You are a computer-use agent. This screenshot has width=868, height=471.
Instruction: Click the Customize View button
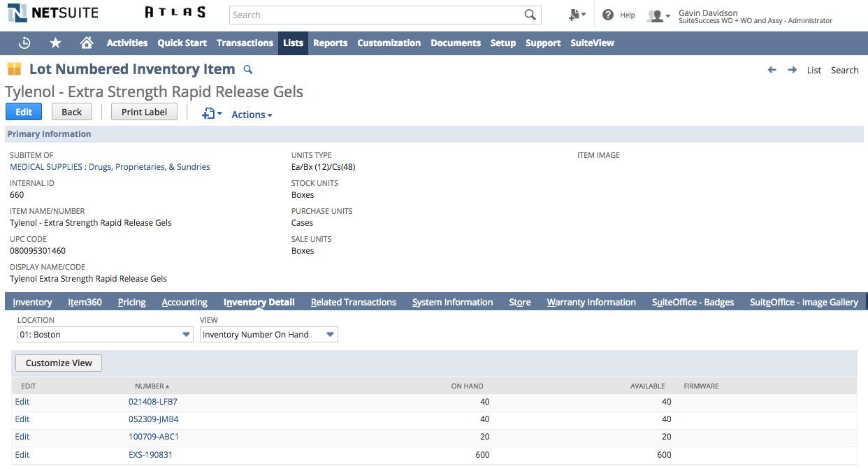tap(59, 363)
